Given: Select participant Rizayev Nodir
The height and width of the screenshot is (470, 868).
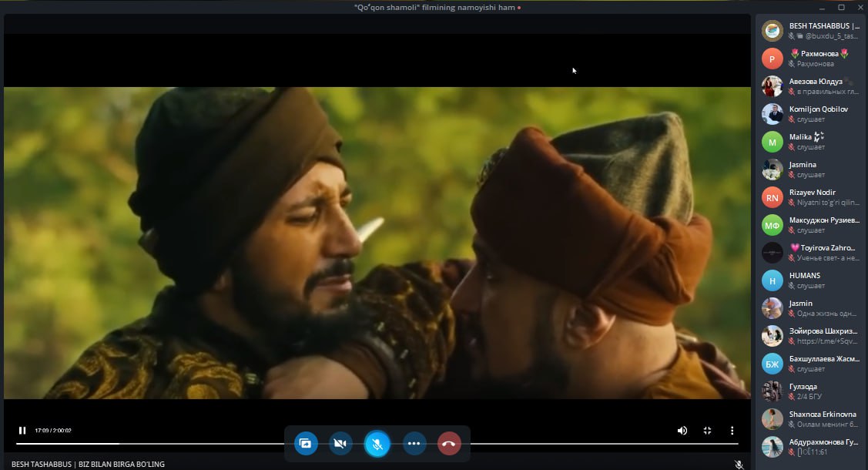Looking at the screenshot, I should (810, 197).
